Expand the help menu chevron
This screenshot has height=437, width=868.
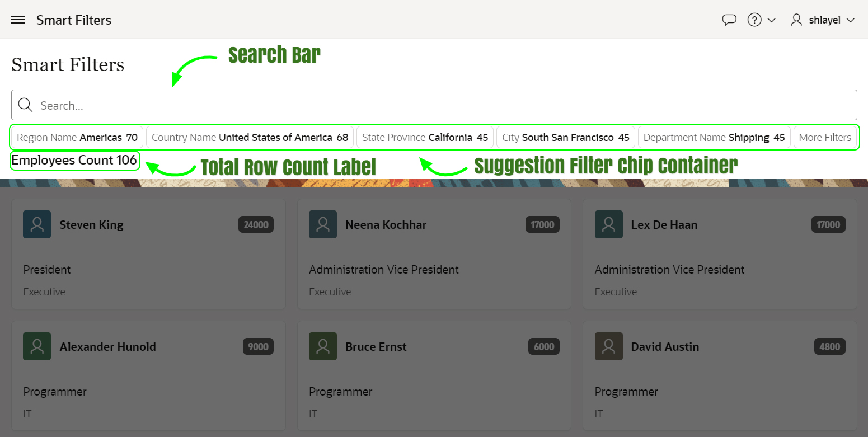pos(771,20)
